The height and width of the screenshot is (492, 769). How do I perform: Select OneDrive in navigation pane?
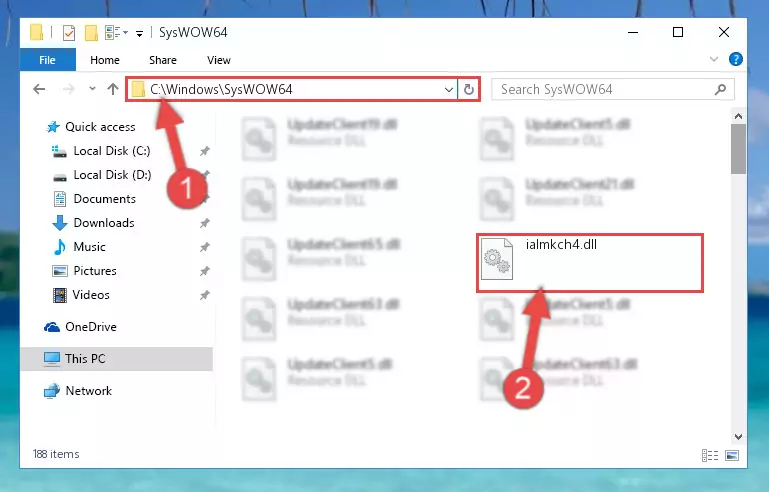click(91, 327)
